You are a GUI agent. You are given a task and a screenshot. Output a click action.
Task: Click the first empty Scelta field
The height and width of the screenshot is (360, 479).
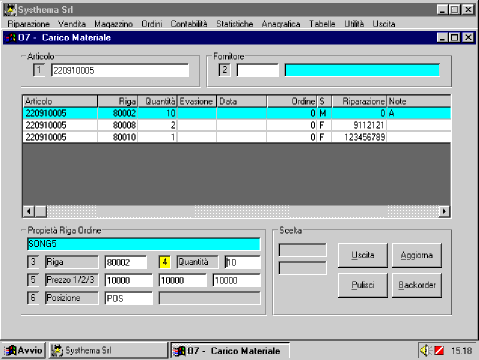[x=303, y=250]
